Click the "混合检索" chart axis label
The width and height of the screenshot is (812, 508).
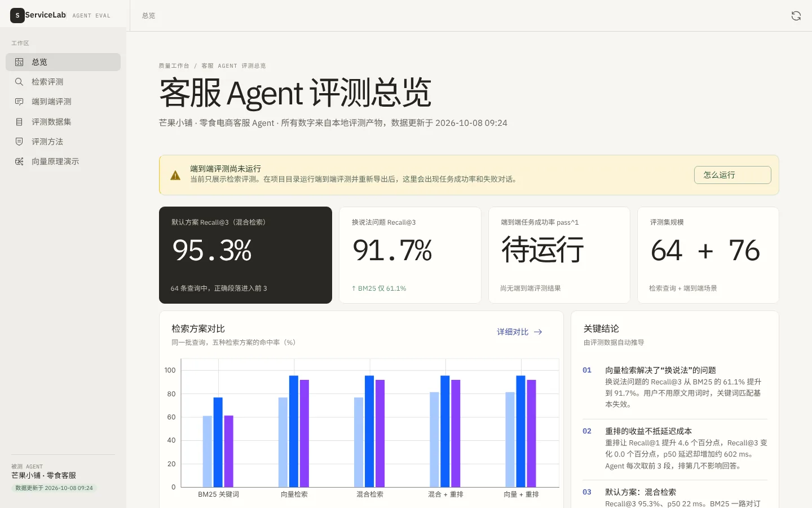pyautogui.click(x=370, y=494)
